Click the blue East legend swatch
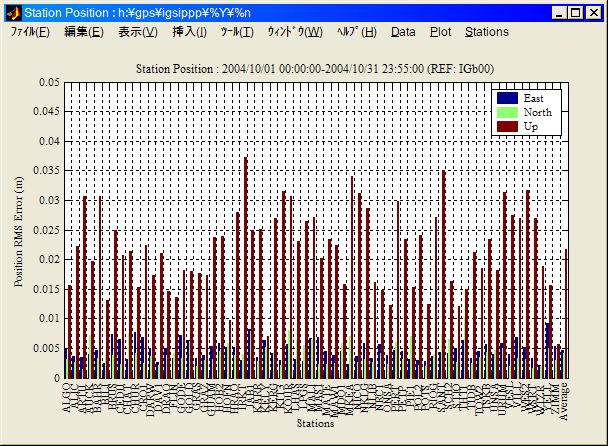Screen dimensions: 608x446 507,99
